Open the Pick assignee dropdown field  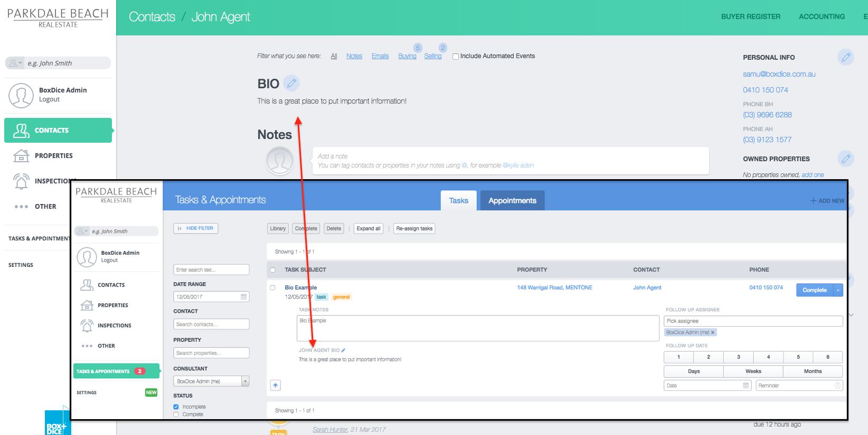(753, 321)
